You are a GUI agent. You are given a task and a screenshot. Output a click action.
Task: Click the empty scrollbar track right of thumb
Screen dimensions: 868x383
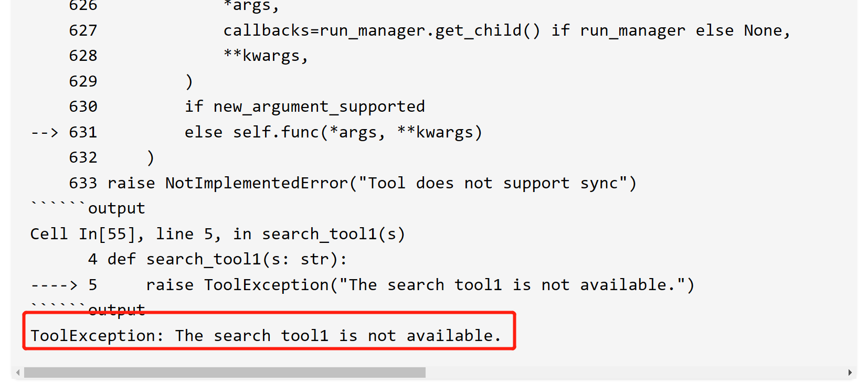pos(630,373)
